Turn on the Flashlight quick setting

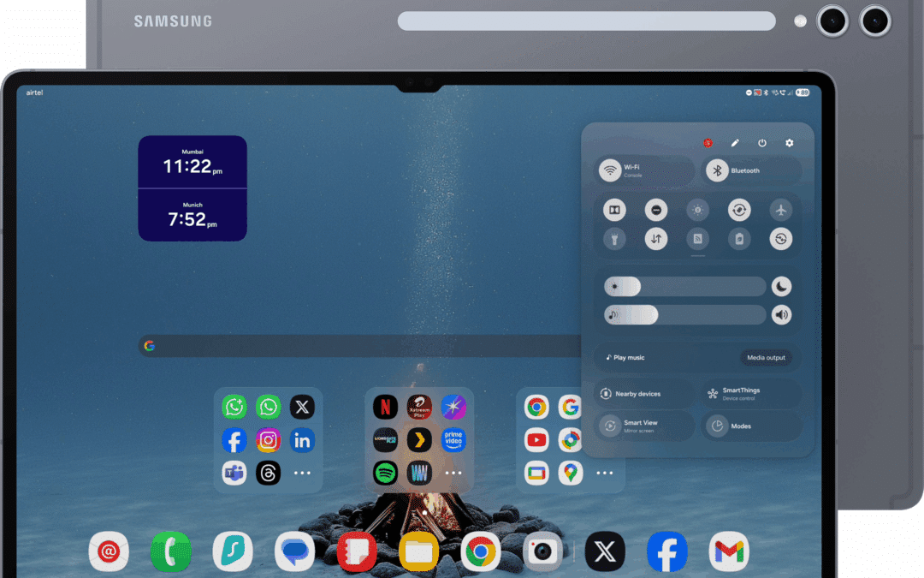[x=614, y=239]
